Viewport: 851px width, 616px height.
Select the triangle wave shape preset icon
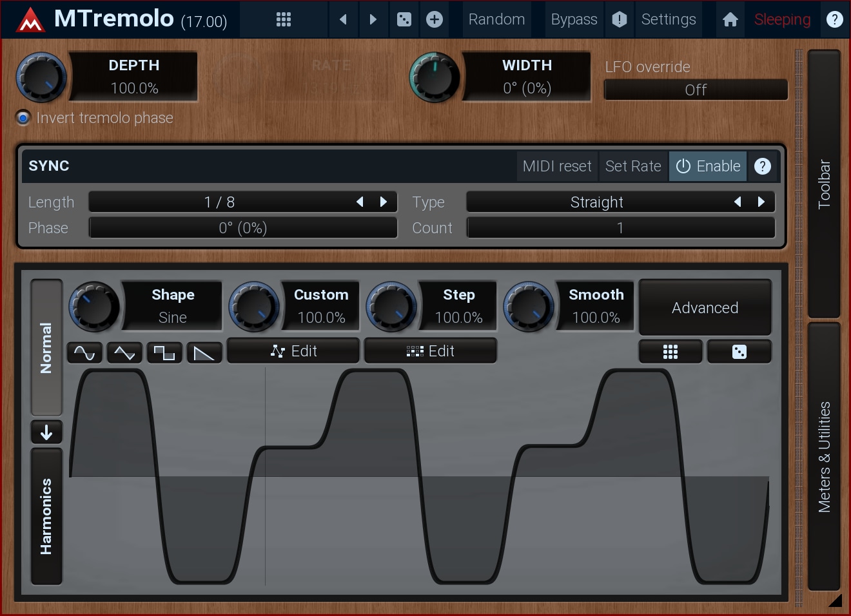click(124, 352)
